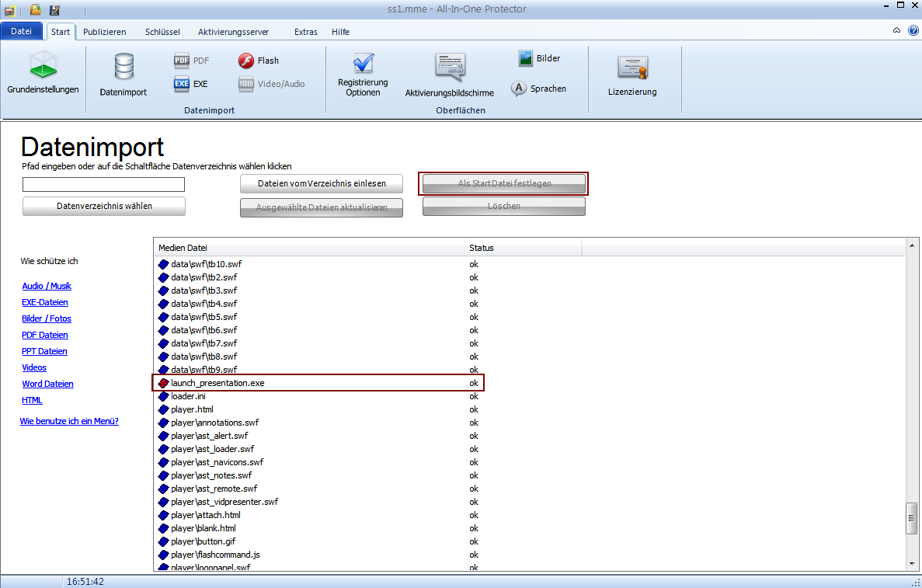Click the data path input field
922x588 pixels.
103,184
